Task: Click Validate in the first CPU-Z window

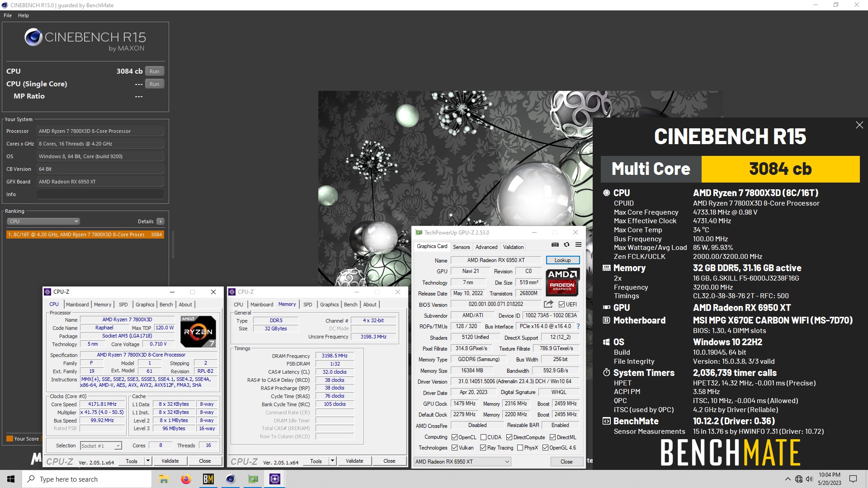Action: [x=170, y=461]
